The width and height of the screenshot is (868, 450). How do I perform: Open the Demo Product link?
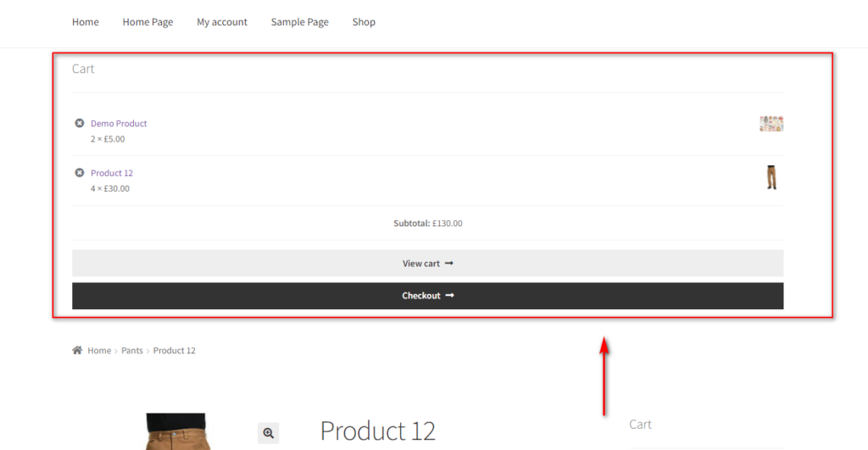(119, 124)
